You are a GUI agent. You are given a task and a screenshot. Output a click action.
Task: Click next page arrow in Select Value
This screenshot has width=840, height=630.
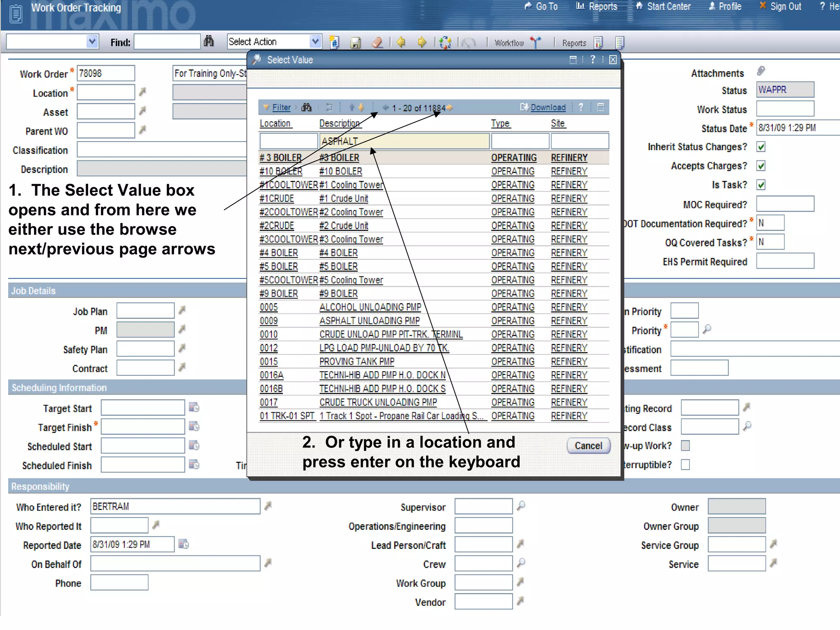[450, 108]
